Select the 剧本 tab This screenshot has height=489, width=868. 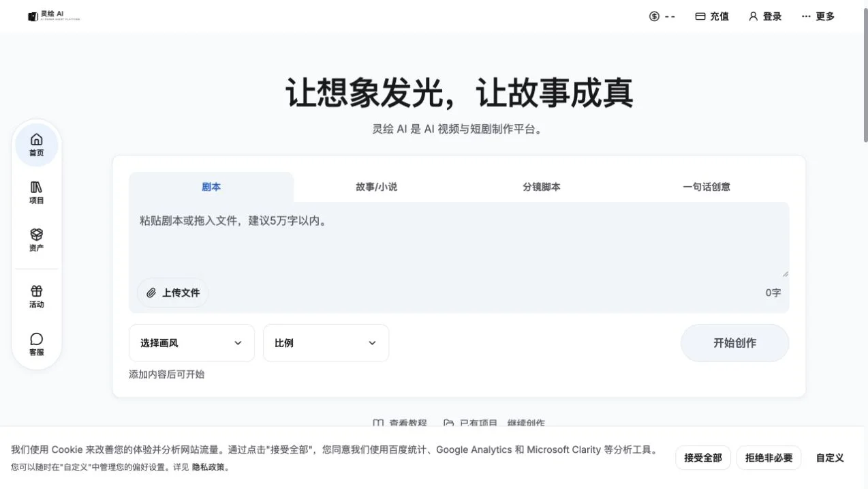coord(211,187)
